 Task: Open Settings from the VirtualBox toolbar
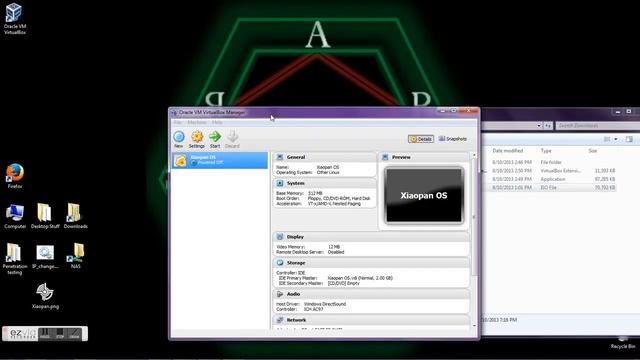(197, 139)
